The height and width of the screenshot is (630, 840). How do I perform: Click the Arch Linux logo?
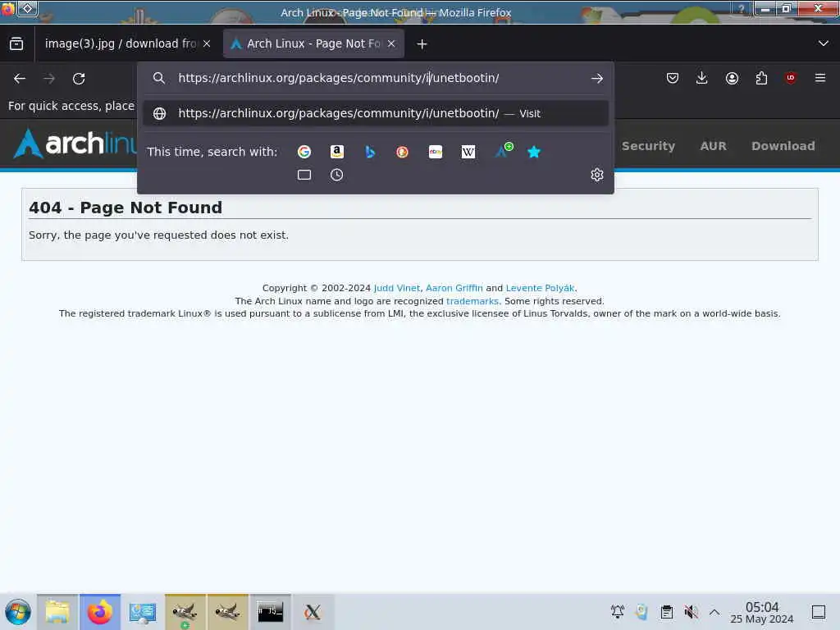click(75, 144)
